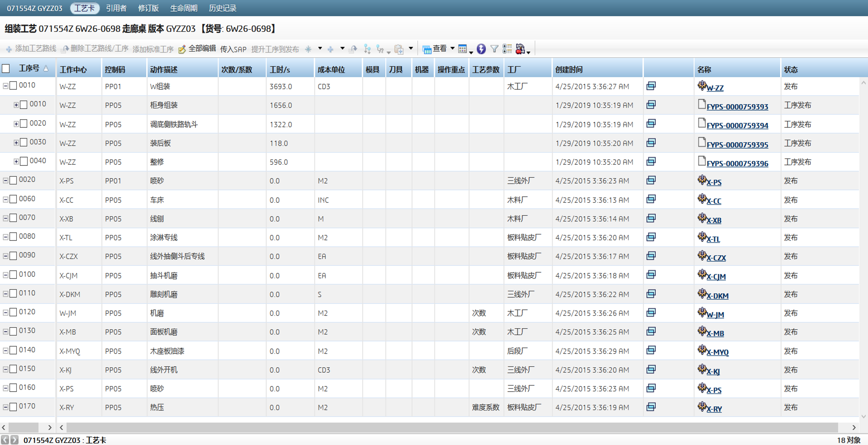Click the paste clipboard toolbar icon
Screen dimensions: 868x445
point(399,49)
